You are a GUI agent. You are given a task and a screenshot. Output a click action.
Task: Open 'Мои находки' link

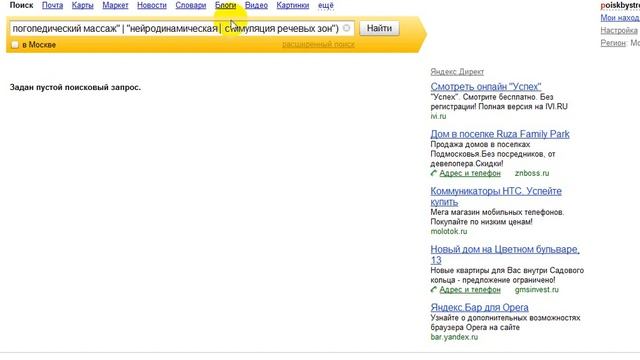click(x=620, y=18)
